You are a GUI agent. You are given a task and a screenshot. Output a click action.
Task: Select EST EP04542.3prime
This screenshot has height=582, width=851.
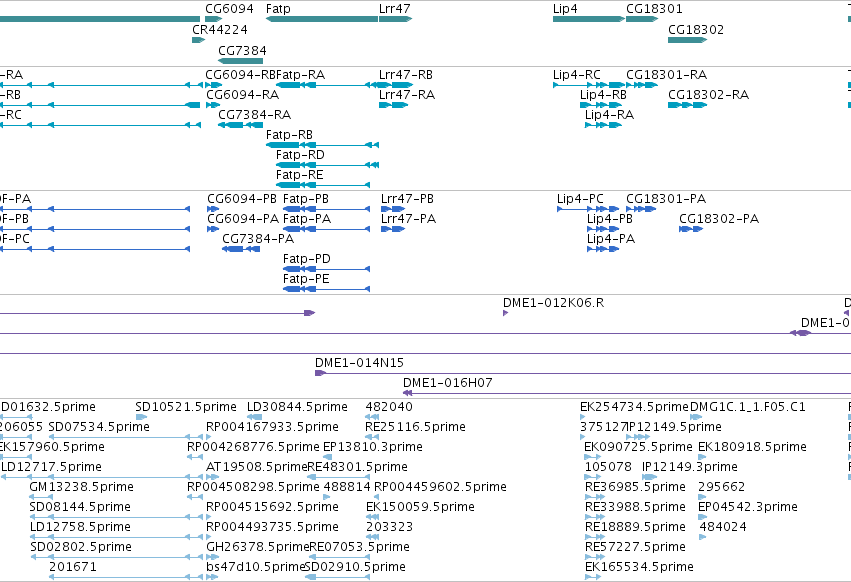click(703, 517)
